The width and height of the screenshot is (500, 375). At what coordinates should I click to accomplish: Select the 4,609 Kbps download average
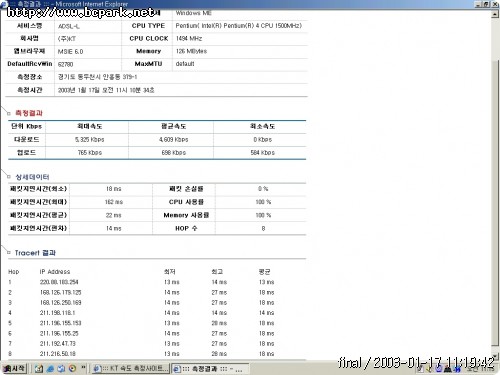(174, 139)
